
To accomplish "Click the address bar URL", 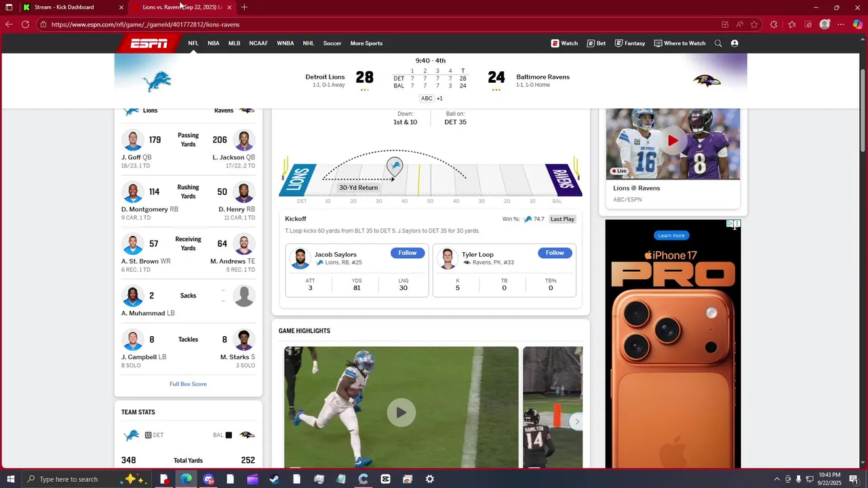I will tap(145, 24).
